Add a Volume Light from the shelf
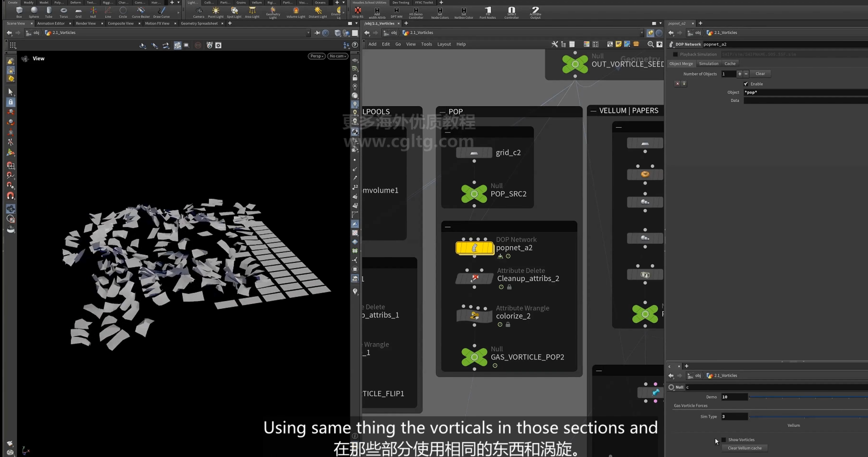Viewport: 868px width, 457px height. click(296, 12)
